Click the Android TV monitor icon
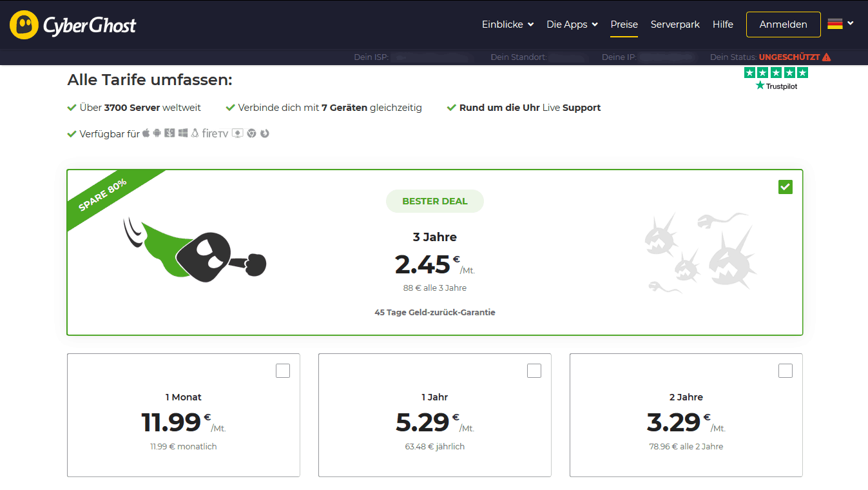The height and width of the screenshot is (490, 868). (x=238, y=133)
